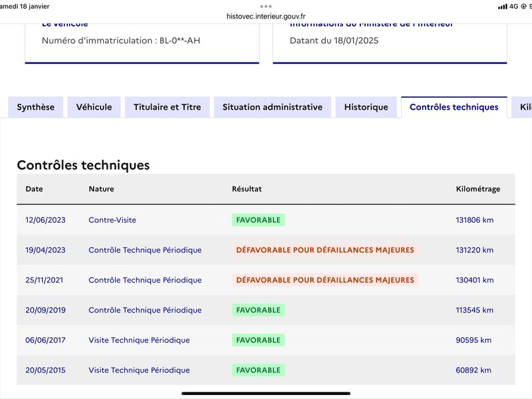This screenshot has height=399, width=532.
Task: Tap the orientation lock status icon
Action: [523, 7]
